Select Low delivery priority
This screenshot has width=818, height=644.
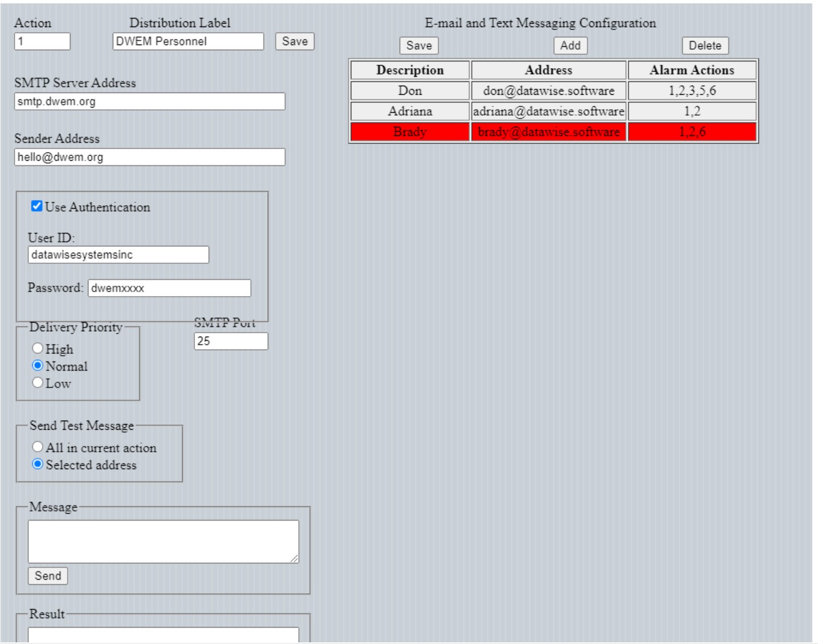[x=38, y=383]
